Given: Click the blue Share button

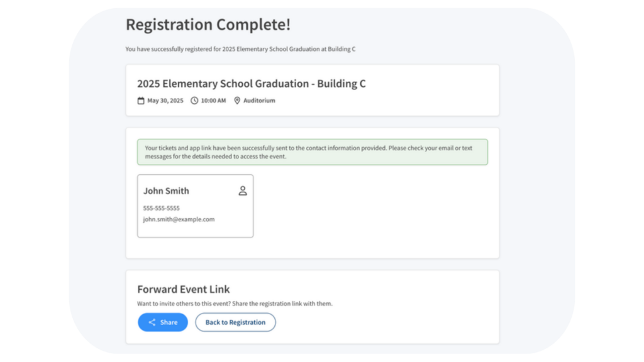Looking at the screenshot, I should [x=163, y=322].
